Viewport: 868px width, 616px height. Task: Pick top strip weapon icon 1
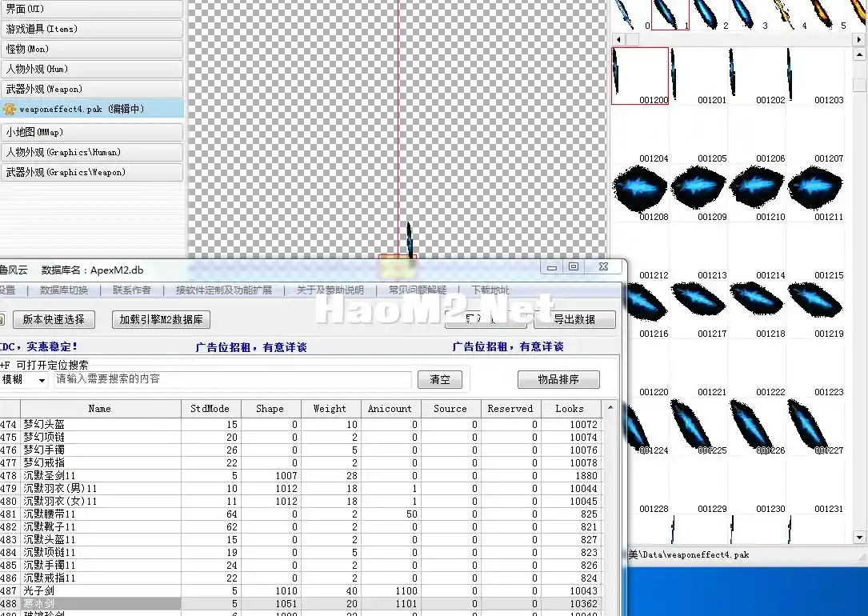tap(670, 14)
